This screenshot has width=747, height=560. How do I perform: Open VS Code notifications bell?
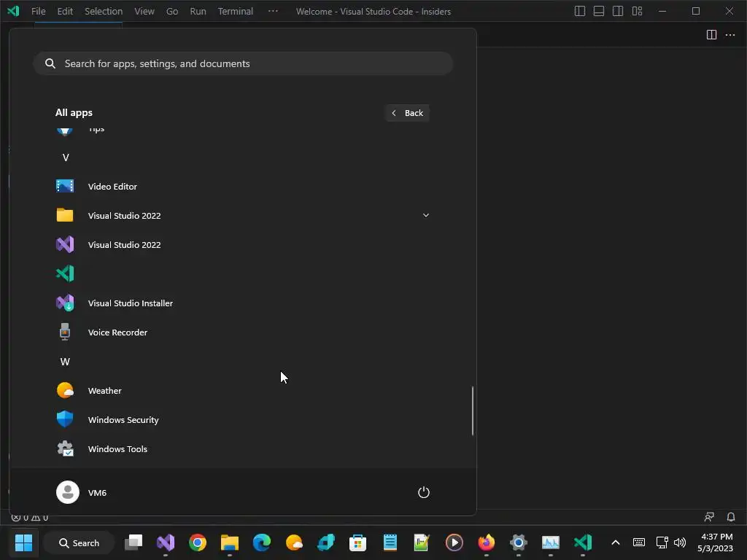point(731,517)
